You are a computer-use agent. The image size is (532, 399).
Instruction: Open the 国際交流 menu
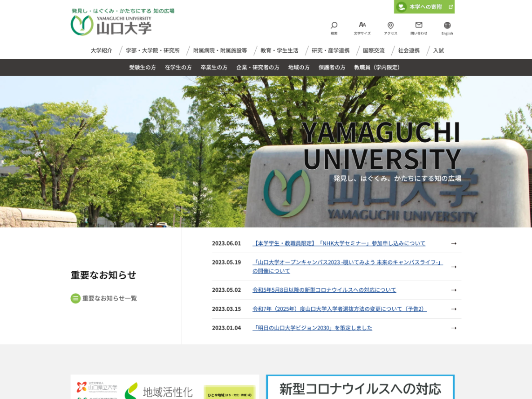(x=374, y=51)
